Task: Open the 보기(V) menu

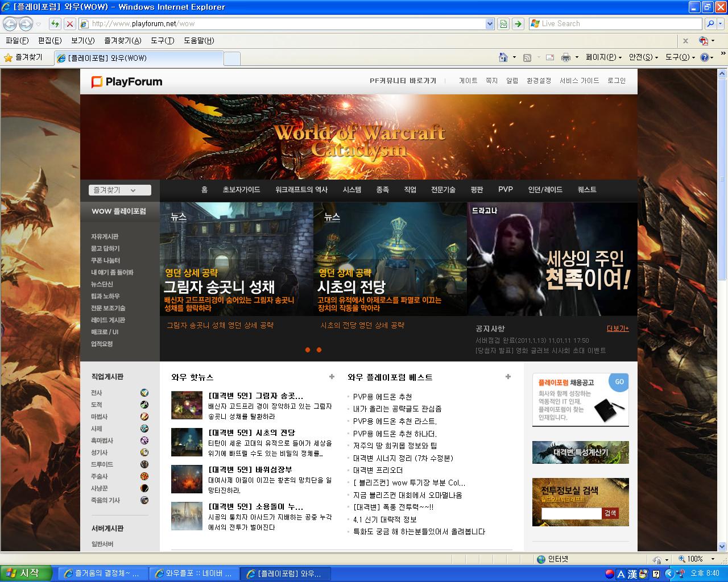Action: (83, 41)
